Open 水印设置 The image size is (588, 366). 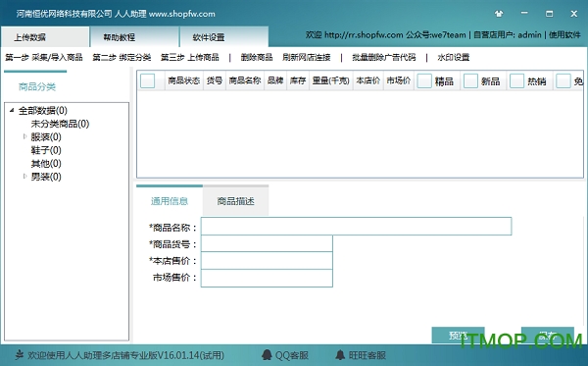pos(454,58)
